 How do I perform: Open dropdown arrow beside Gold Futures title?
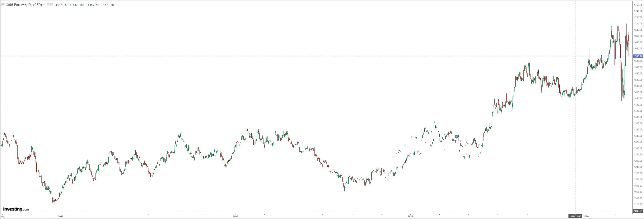[x=44, y=5]
